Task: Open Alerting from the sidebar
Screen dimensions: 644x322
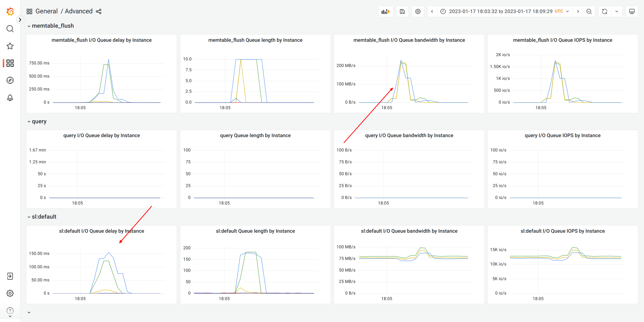Action: (10, 98)
